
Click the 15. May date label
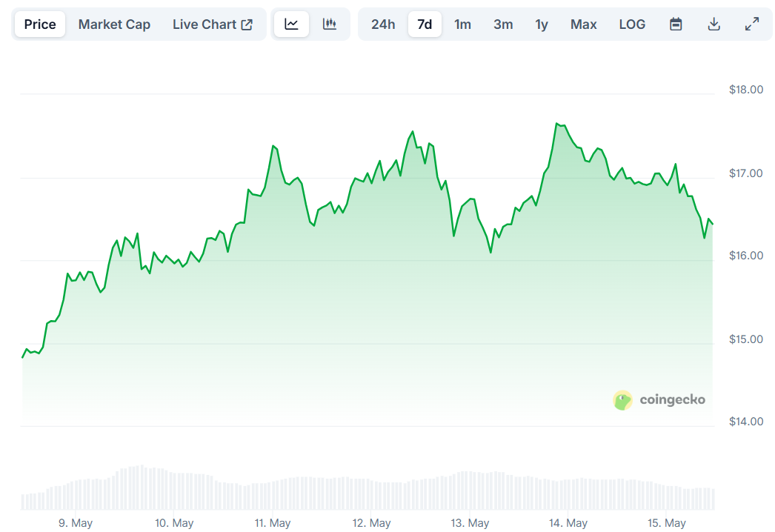pyautogui.click(x=666, y=523)
